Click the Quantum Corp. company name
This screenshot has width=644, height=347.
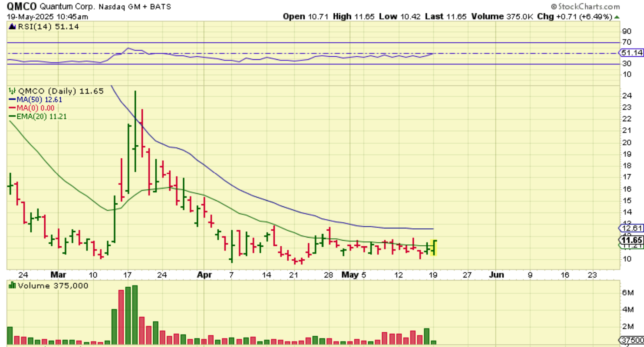point(67,6)
